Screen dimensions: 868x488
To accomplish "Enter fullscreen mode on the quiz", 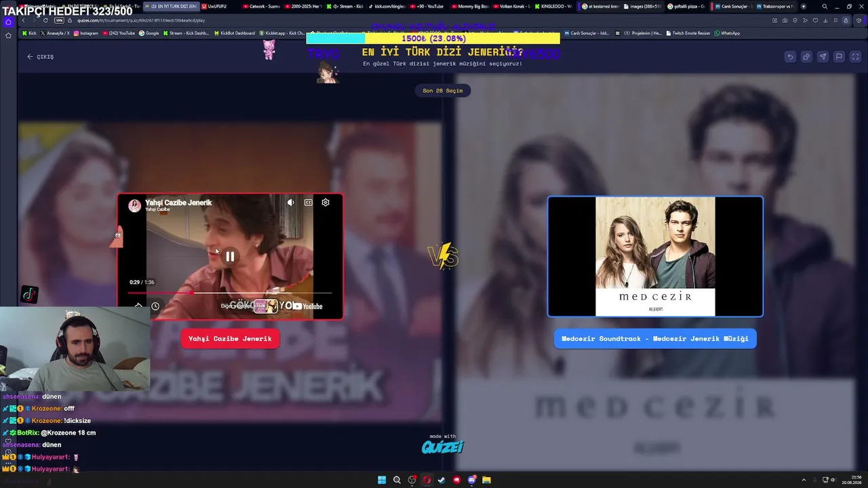I will [x=855, y=57].
